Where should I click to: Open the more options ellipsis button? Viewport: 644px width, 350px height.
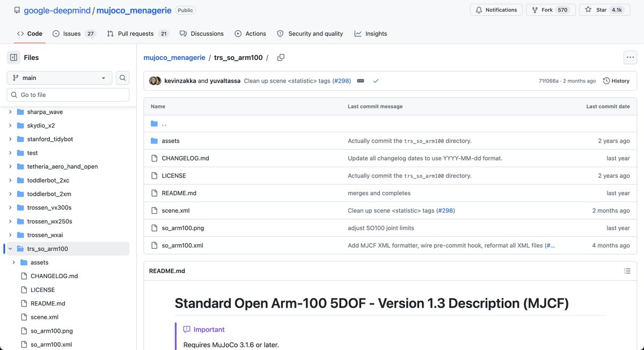630,57
